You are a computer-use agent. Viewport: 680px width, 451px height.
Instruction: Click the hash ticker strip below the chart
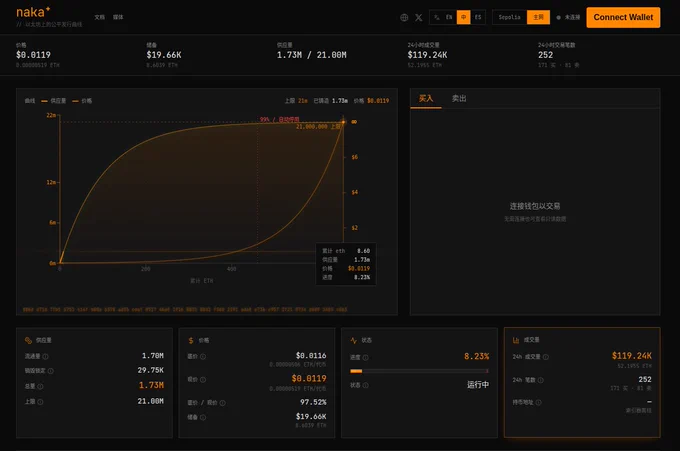tap(185, 310)
